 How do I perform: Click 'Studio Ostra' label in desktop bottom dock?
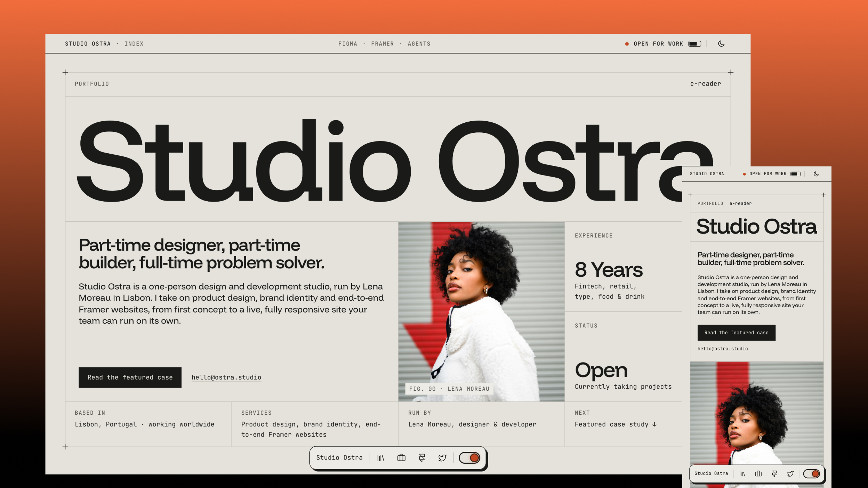(339, 458)
